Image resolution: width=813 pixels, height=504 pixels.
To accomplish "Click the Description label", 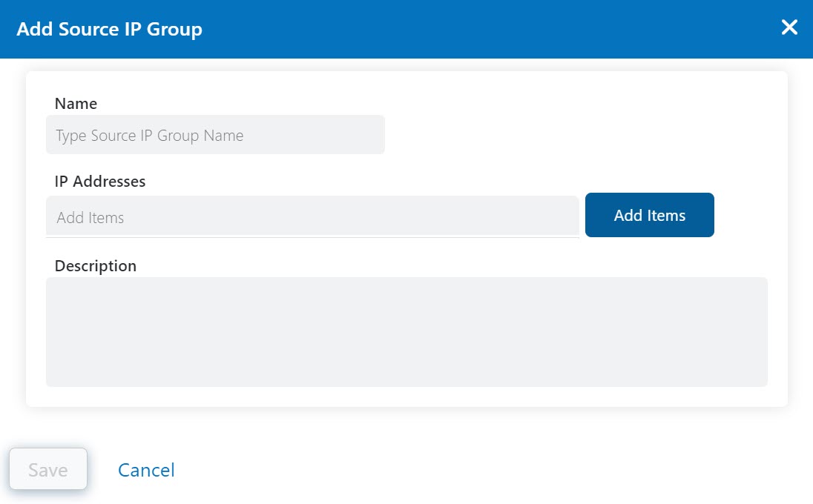I will point(95,265).
